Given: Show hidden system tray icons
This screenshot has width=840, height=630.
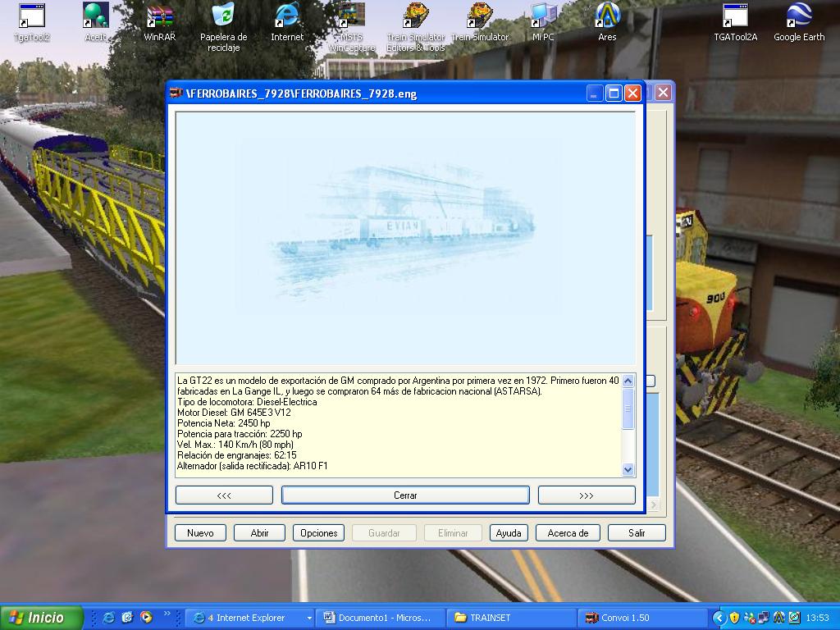Looking at the screenshot, I should [719, 618].
